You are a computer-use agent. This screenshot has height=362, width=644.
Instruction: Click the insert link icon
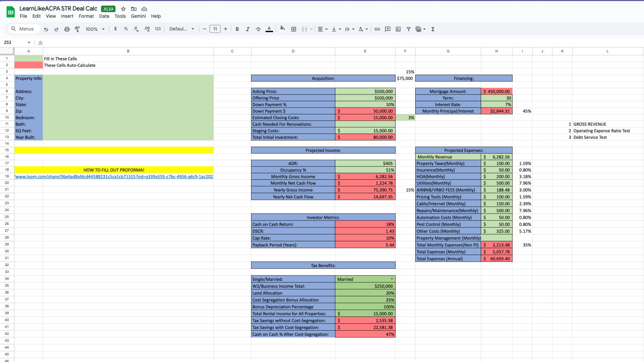coord(377,29)
